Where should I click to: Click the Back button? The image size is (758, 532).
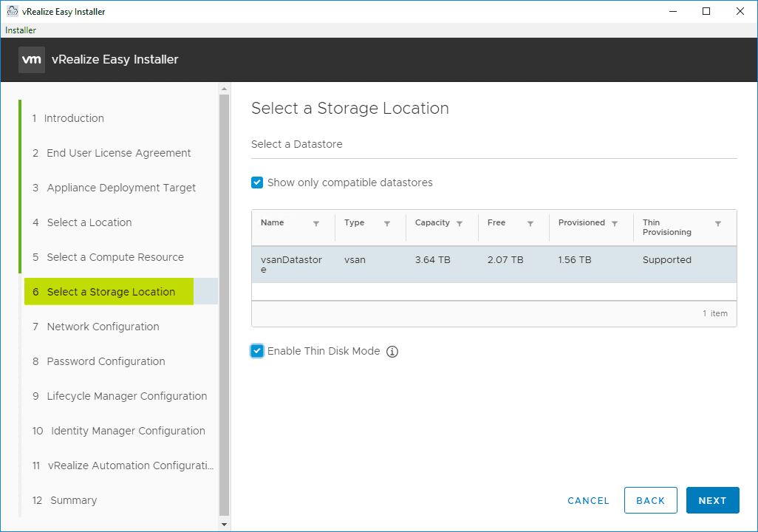[650, 500]
